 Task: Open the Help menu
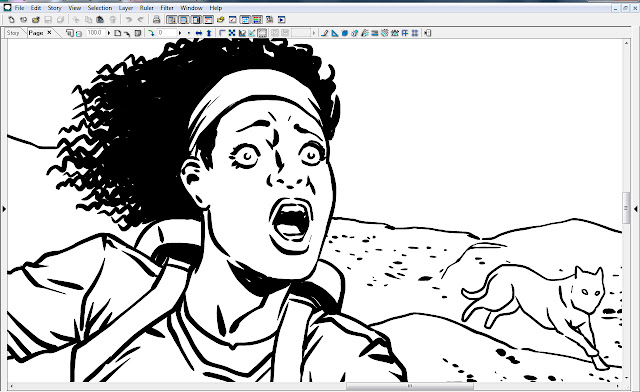pyautogui.click(x=216, y=8)
